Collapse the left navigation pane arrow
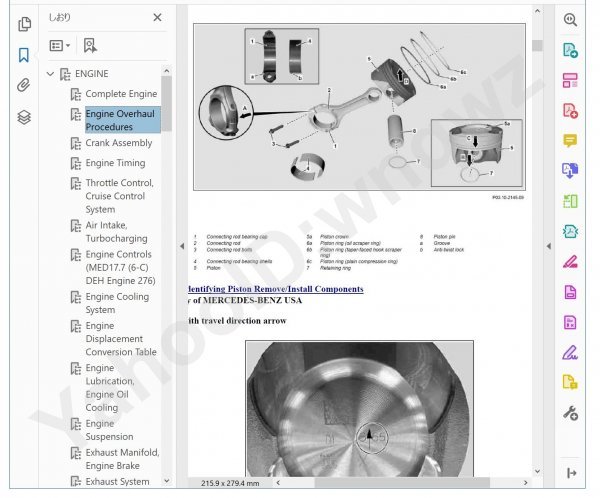The width and height of the screenshot is (600, 498). [x=182, y=246]
